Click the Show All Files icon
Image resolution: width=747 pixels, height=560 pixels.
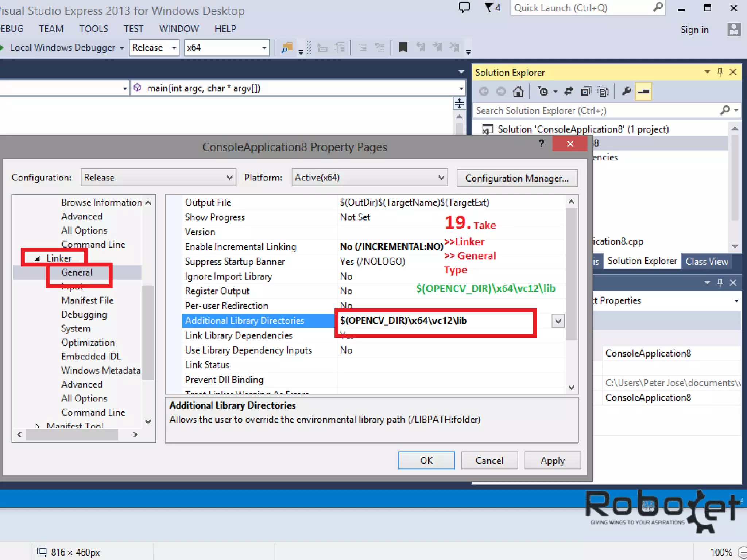(x=604, y=91)
